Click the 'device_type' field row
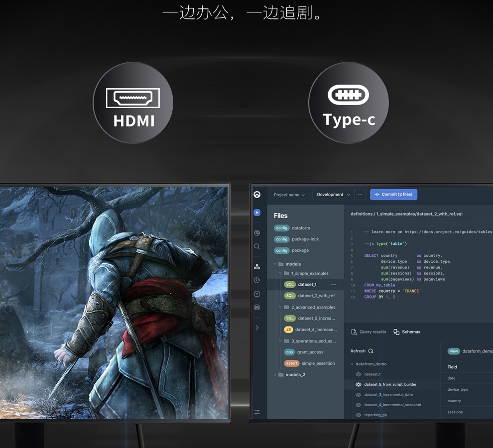This screenshot has width=493, height=448. pos(467,390)
